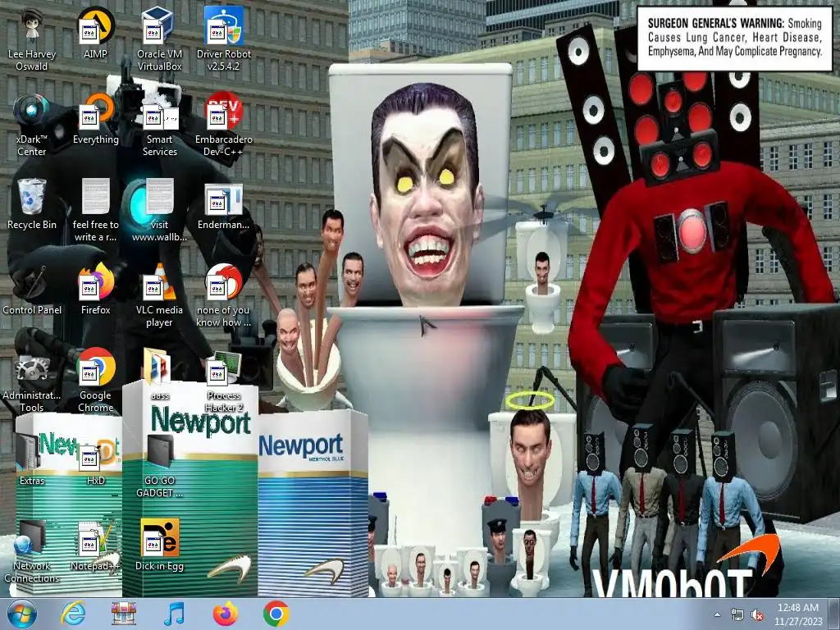
Task: Launch Firefox from the taskbar
Action: click(225, 614)
